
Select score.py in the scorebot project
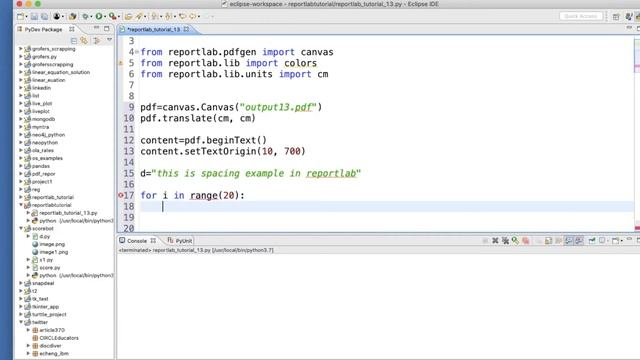pyautogui.click(x=50, y=268)
